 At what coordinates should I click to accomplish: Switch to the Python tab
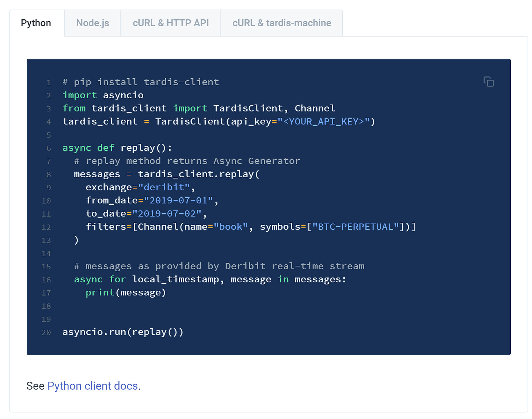[36, 23]
